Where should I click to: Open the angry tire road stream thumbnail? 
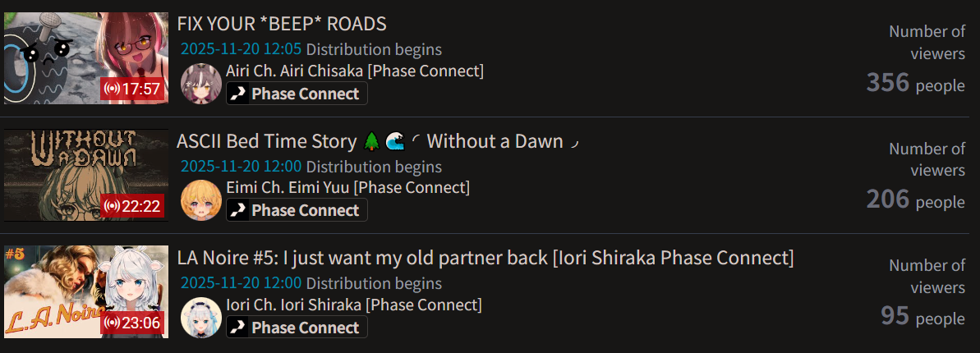click(x=86, y=58)
